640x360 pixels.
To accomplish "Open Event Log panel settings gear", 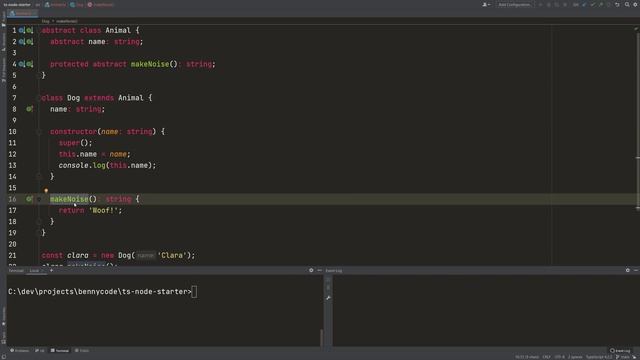I will coord(628,270).
